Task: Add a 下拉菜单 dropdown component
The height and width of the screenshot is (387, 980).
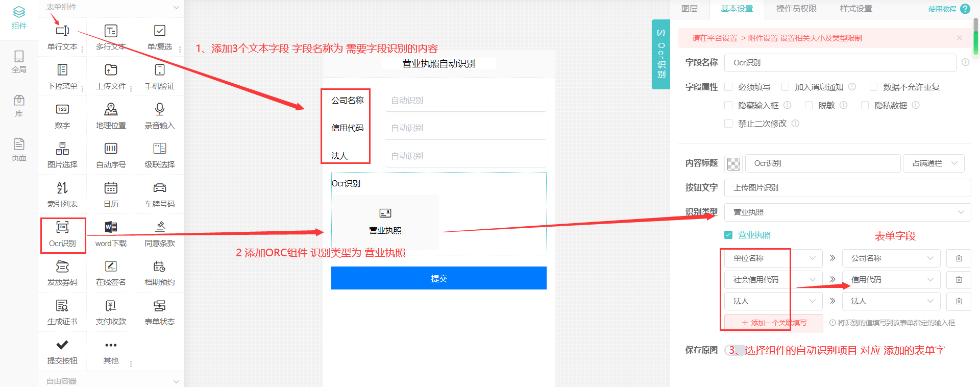Action: click(62, 77)
